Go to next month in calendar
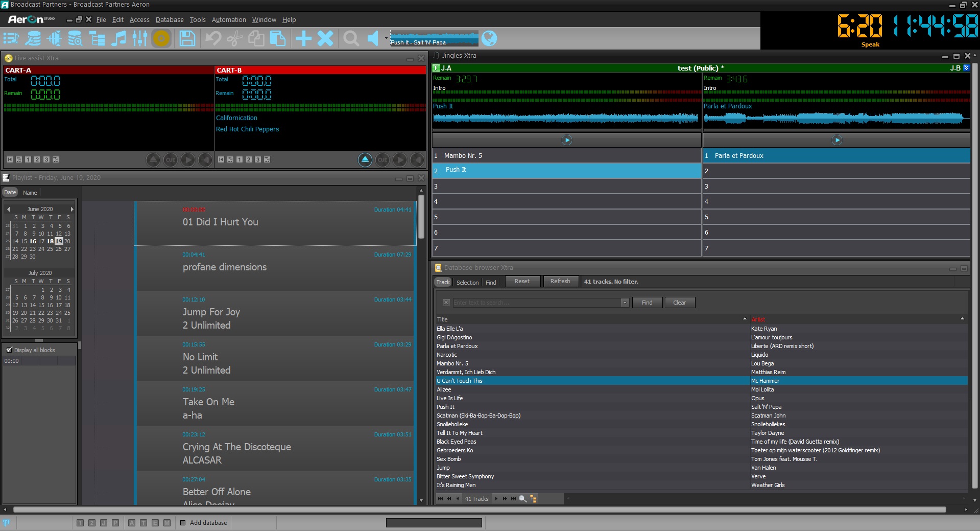 pyautogui.click(x=72, y=209)
